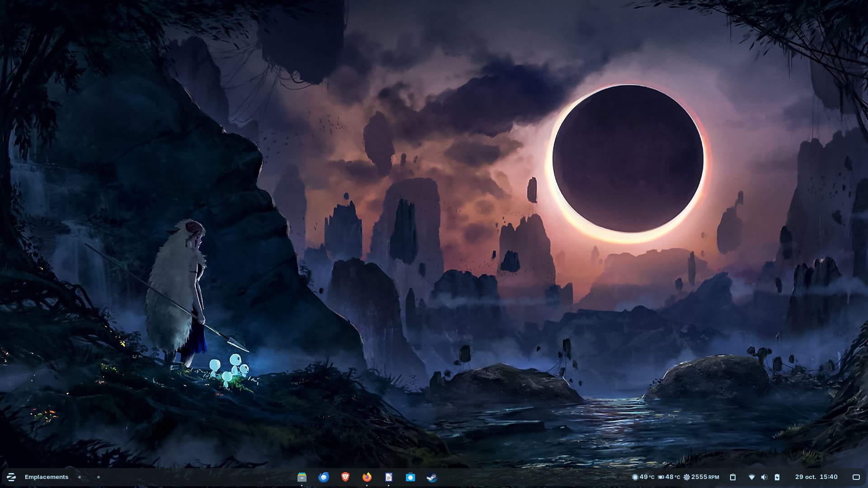The width and height of the screenshot is (868, 488).
Task: Switch to the first workspace dot
Action: [x=80, y=477]
